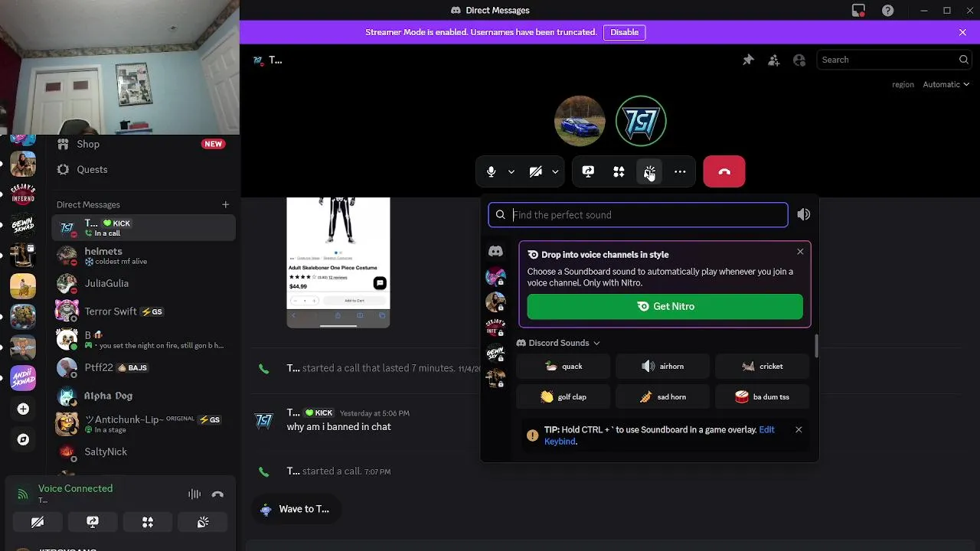
Task: Open the Shop page
Action: 143,144
